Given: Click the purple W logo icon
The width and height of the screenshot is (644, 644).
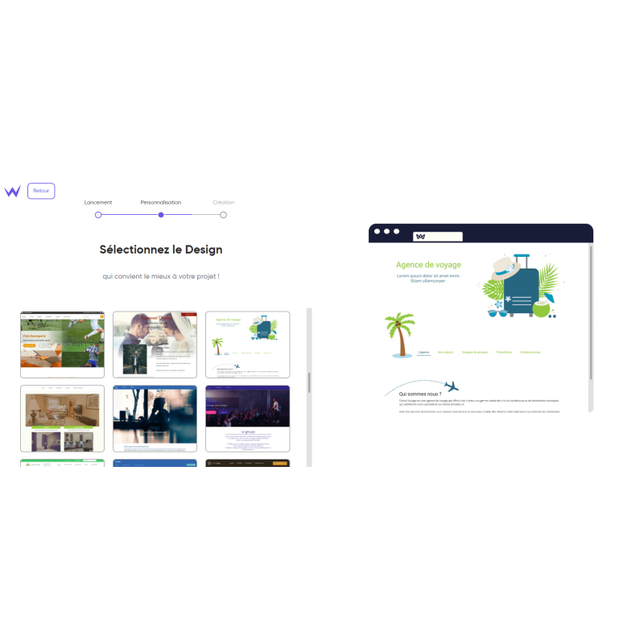Looking at the screenshot, I should click(x=12, y=191).
